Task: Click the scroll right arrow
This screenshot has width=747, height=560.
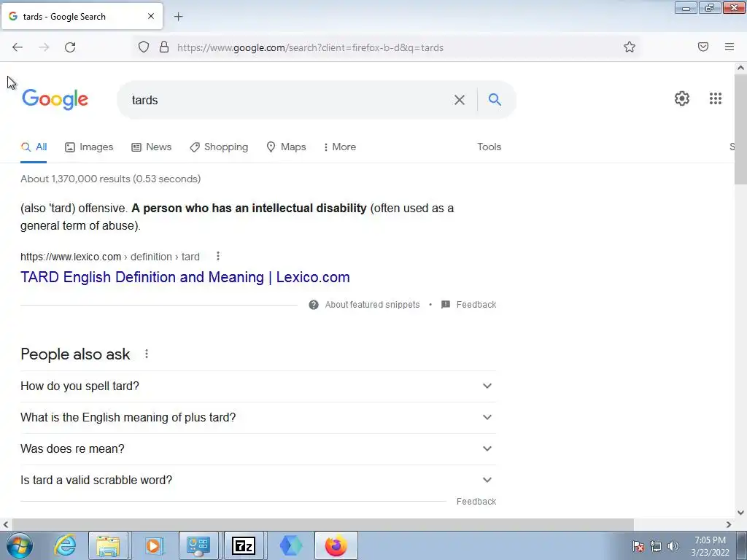Action: 729,524
